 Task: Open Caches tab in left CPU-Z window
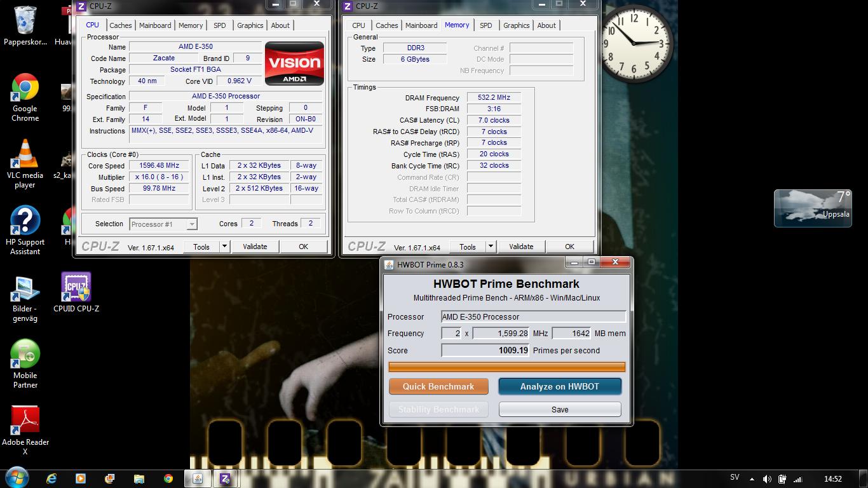(x=120, y=25)
